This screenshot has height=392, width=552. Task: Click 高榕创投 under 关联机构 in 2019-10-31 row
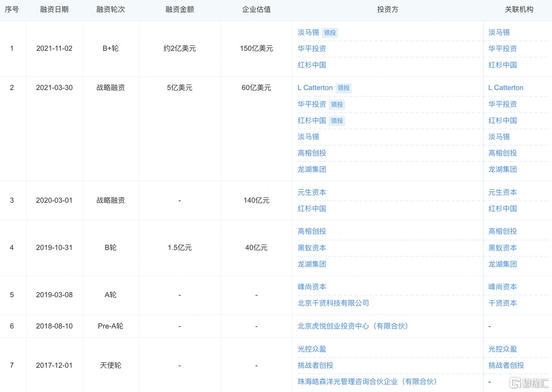tap(502, 232)
